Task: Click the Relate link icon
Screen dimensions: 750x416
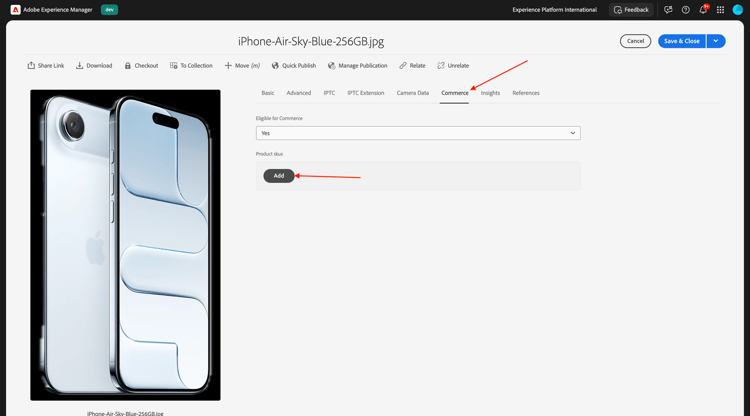Action: tap(403, 66)
